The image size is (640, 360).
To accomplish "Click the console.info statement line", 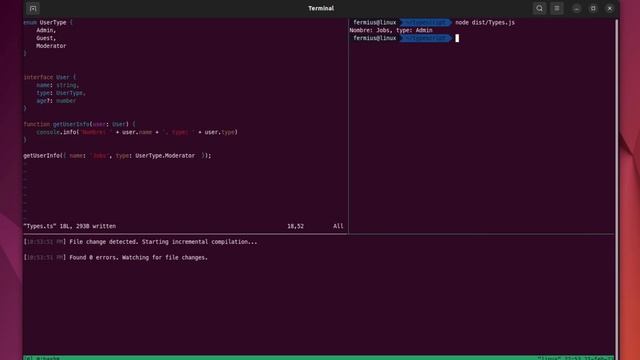I will coord(137,132).
